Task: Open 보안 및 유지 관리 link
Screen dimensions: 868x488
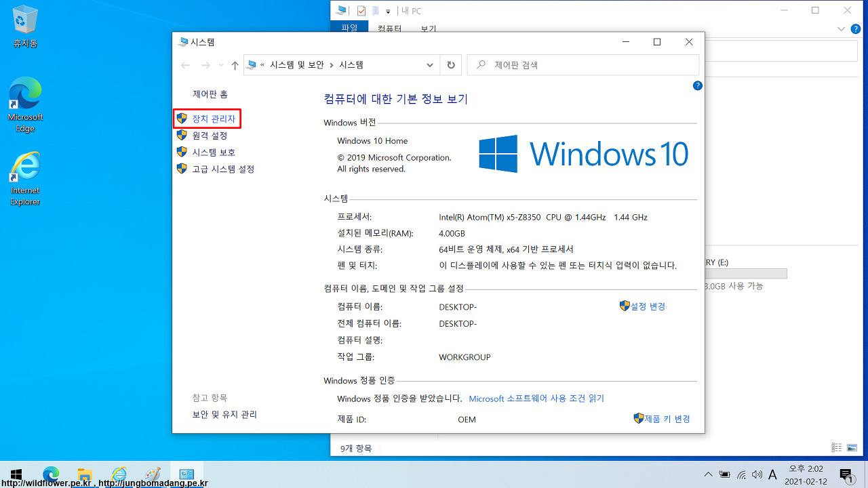Action: point(224,414)
